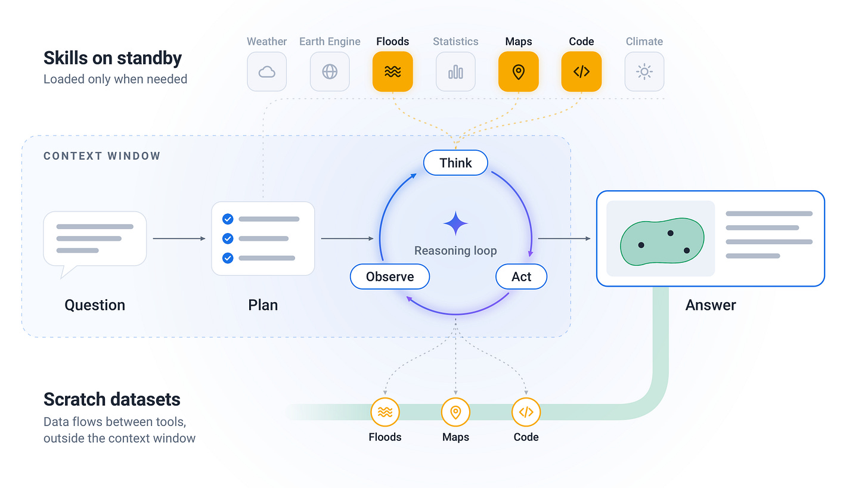Click the first checkmark in Plan card

pos(227,219)
